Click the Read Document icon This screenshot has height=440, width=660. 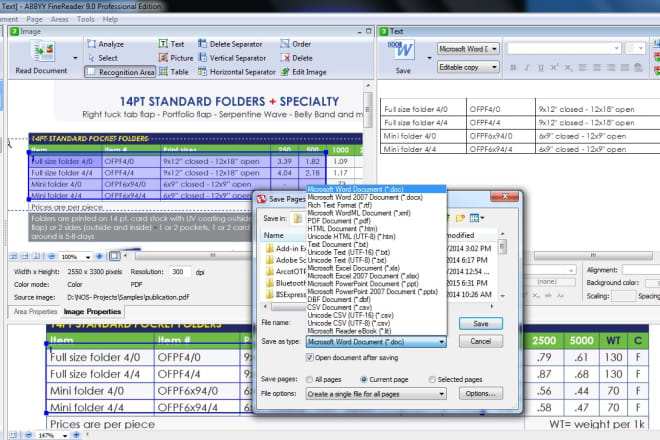(x=43, y=52)
